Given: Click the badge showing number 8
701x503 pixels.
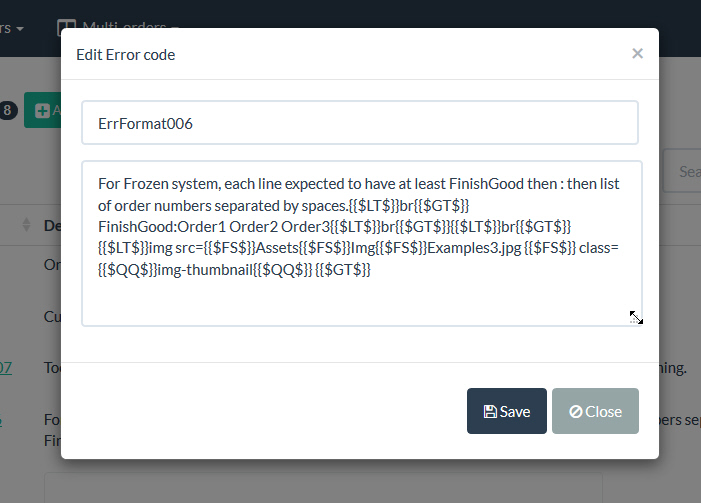Looking at the screenshot, I should 8,110.
